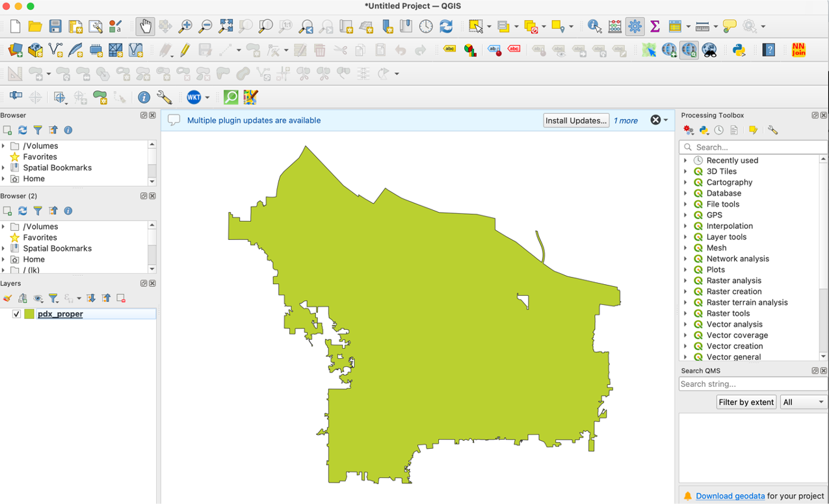Click the NN Join plugin icon
Image resolution: width=829 pixels, height=504 pixels.
(798, 50)
